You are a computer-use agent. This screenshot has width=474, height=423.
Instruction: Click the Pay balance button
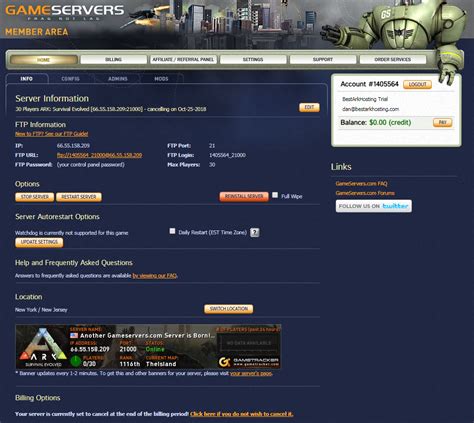[442, 123]
